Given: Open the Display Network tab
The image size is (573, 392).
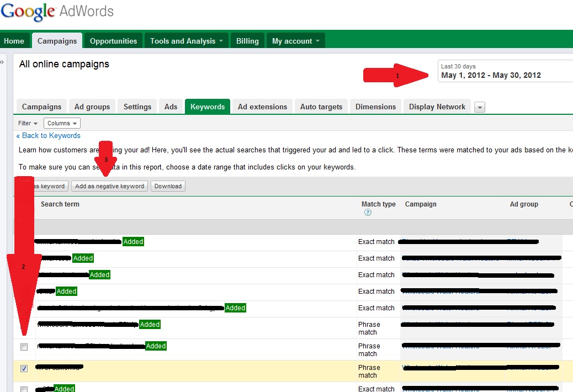Looking at the screenshot, I should [x=437, y=107].
